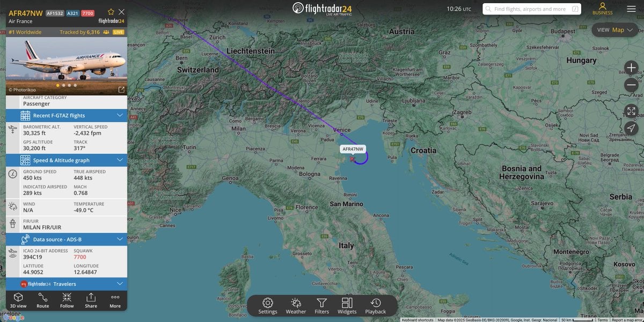Click the satellite dish data source icon
The width and height of the screenshot is (644, 322).
coord(25,239)
